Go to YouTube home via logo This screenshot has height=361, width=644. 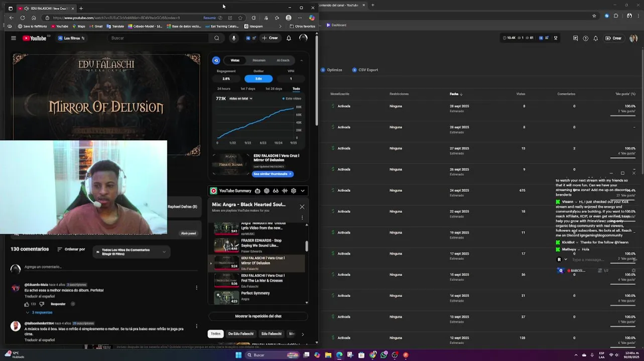[34, 38]
